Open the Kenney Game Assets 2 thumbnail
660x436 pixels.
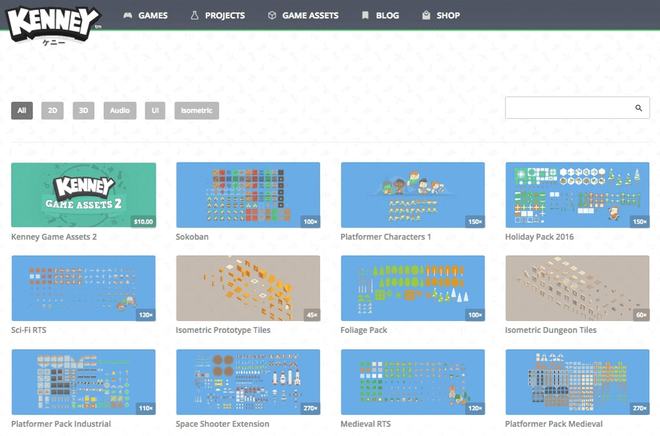click(x=83, y=195)
